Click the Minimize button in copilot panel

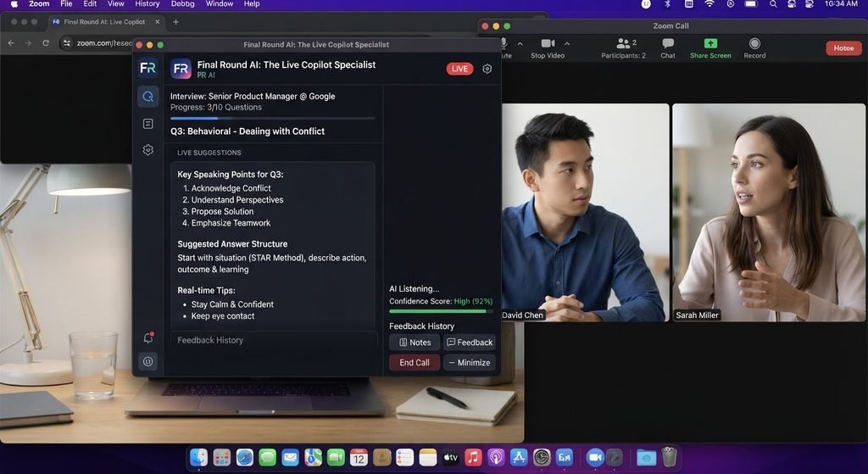(470, 363)
